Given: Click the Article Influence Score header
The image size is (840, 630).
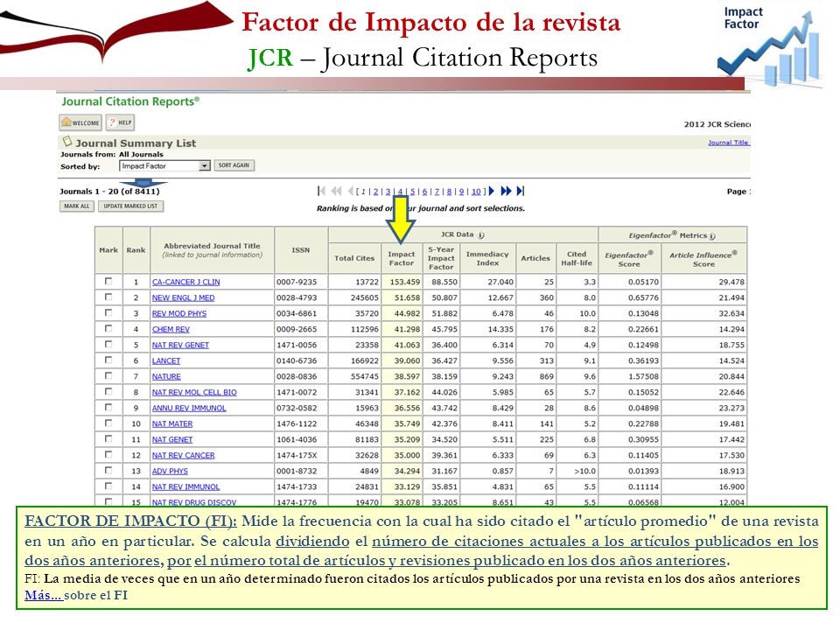Looking at the screenshot, I should [x=703, y=259].
